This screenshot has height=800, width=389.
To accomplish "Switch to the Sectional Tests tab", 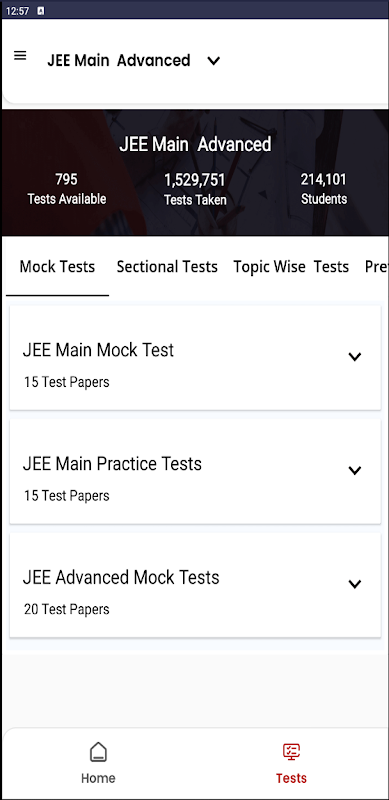I will 167,267.
